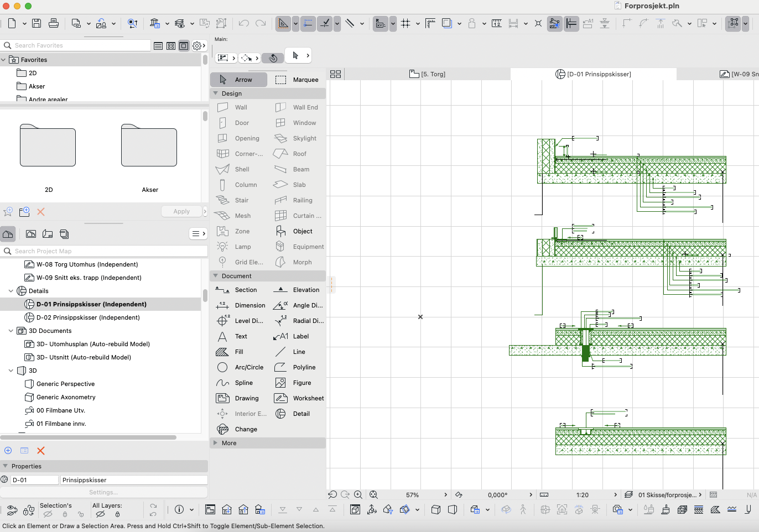Open D-02 Prinsippskisser in Project Map
Screen dimensions: 759x532
87,317
